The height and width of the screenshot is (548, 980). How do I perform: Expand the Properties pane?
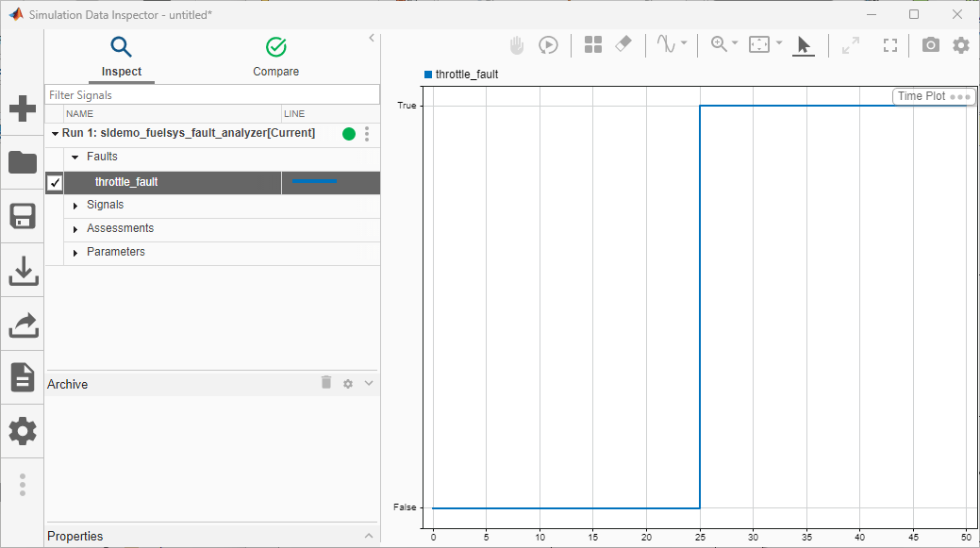coord(368,536)
